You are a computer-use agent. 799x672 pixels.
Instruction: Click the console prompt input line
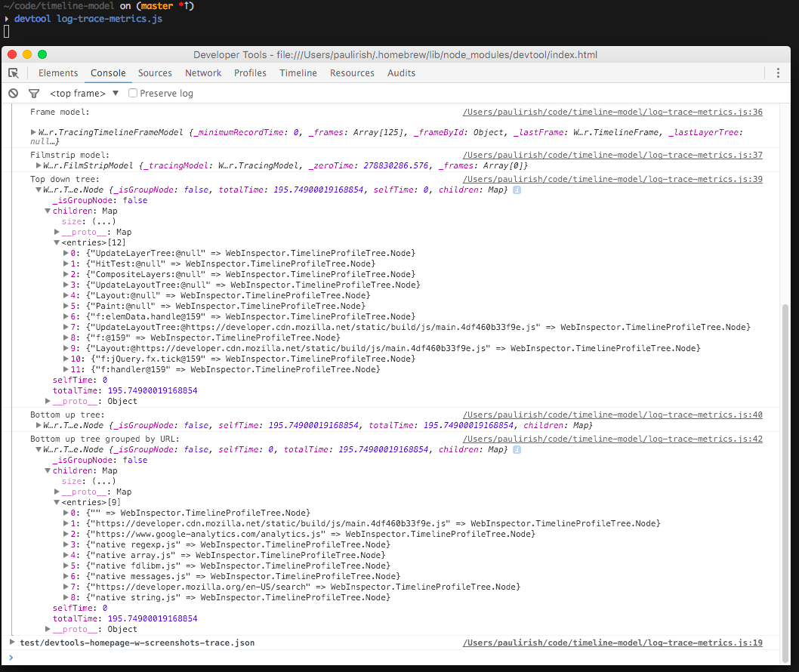coord(397,658)
